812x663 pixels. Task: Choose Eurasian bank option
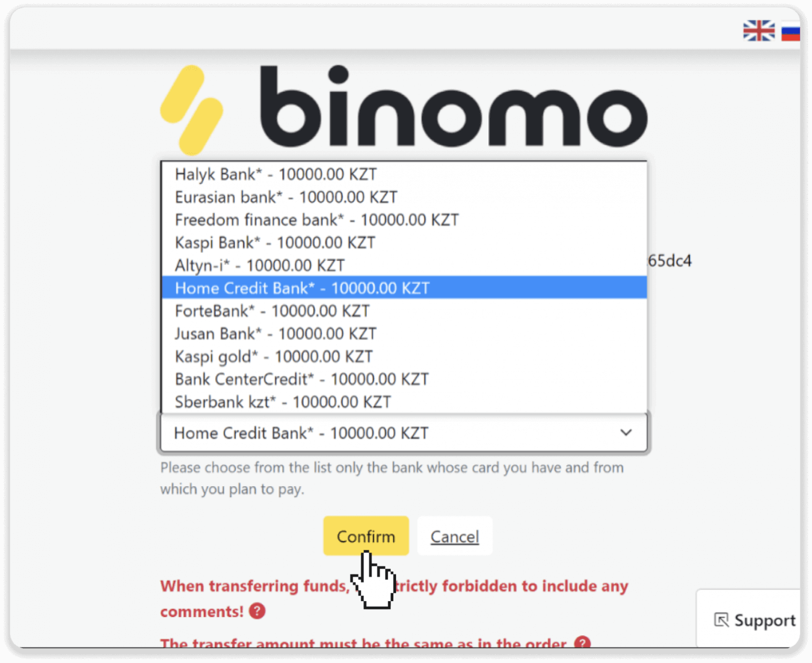tap(404, 197)
